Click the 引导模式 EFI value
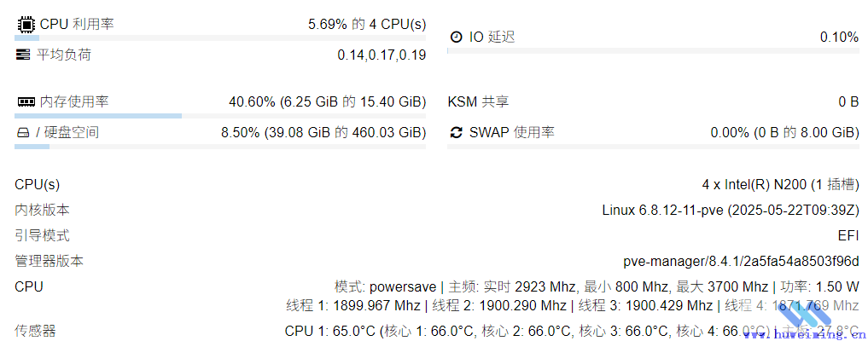This screenshot has height=341, width=868. click(x=848, y=235)
